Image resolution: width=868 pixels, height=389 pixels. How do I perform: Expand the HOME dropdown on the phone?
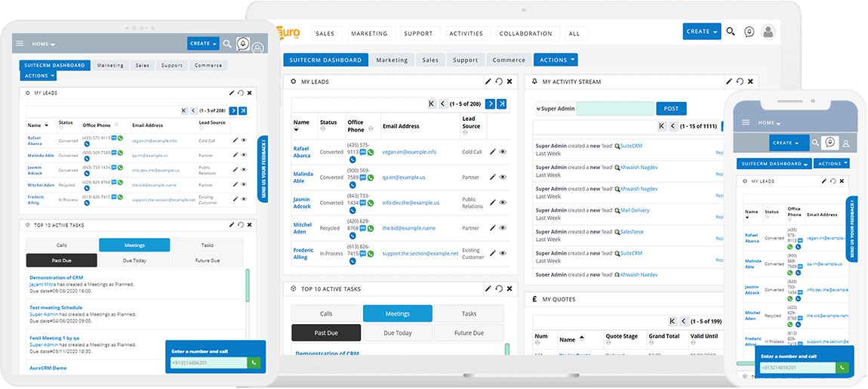pyautogui.click(x=769, y=123)
